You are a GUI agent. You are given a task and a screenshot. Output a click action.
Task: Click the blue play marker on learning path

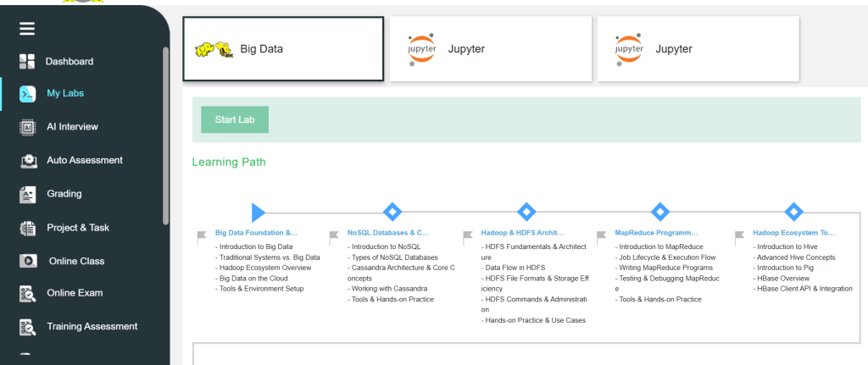(x=259, y=212)
